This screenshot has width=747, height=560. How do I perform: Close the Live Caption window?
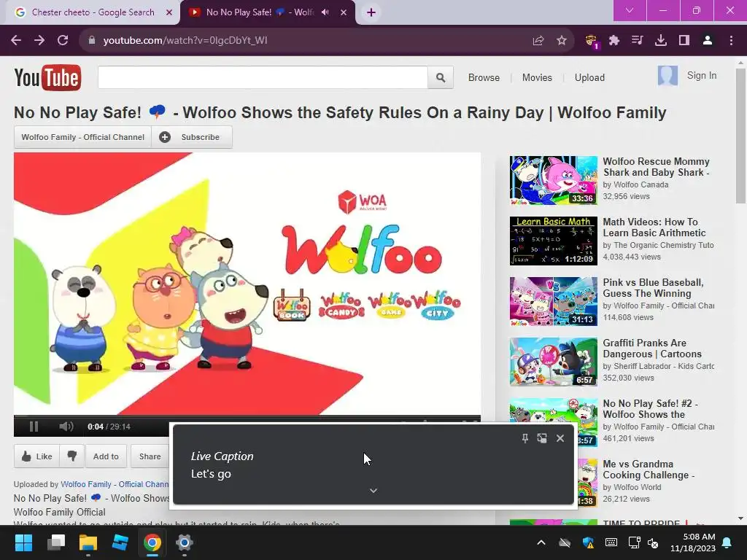coord(560,438)
